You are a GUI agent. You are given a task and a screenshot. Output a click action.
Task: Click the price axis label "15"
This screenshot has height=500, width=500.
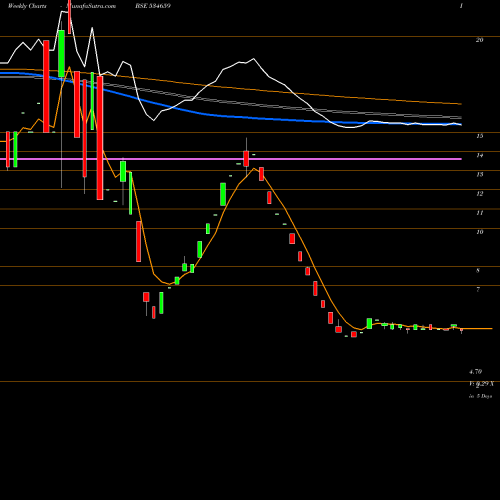coord(479,136)
